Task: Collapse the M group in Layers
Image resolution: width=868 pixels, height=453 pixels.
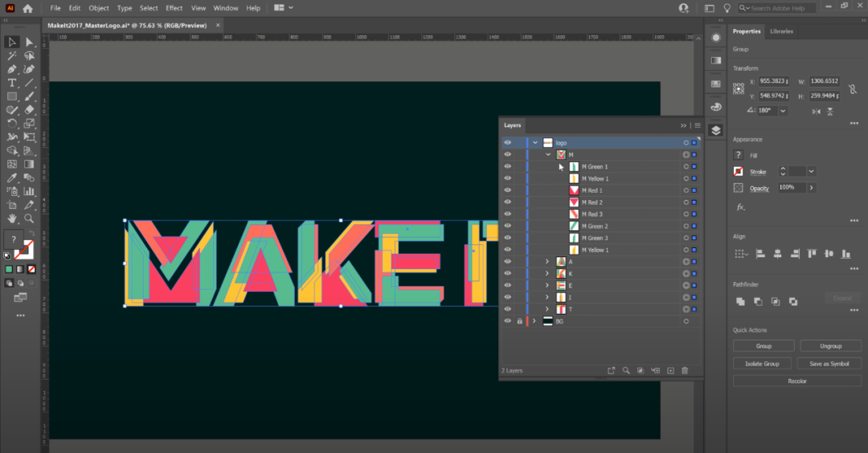Action: point(548,154)
